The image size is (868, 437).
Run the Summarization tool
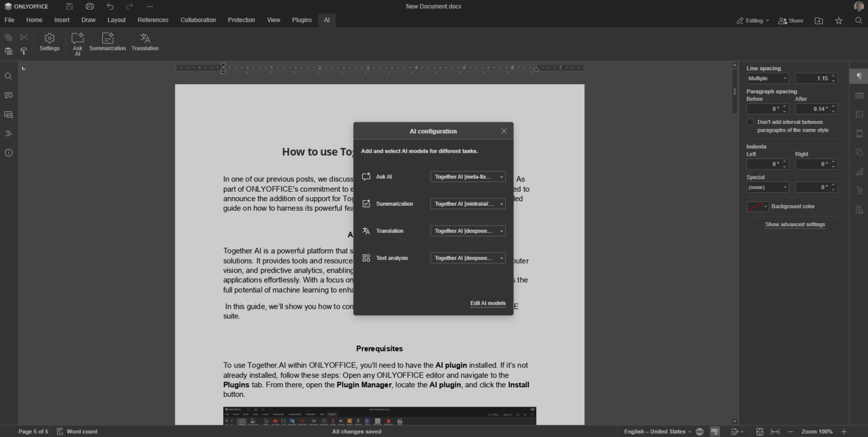(107, 42)
